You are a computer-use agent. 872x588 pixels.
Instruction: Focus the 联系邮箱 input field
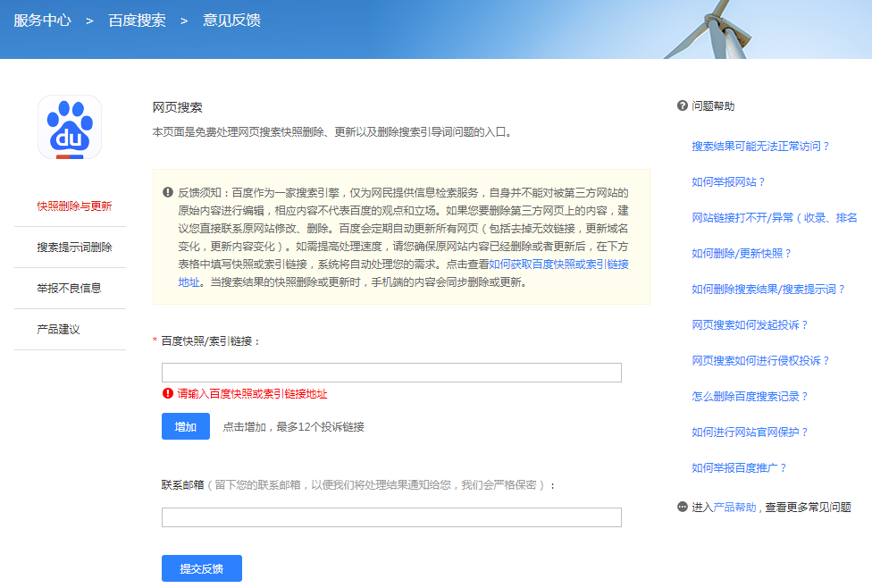pyautogui.click(x=391, y=517)
